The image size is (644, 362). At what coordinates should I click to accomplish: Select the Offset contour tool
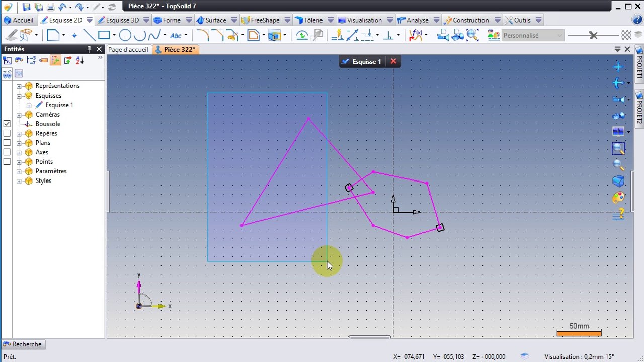pyautogui.click(x=253, y=35)
